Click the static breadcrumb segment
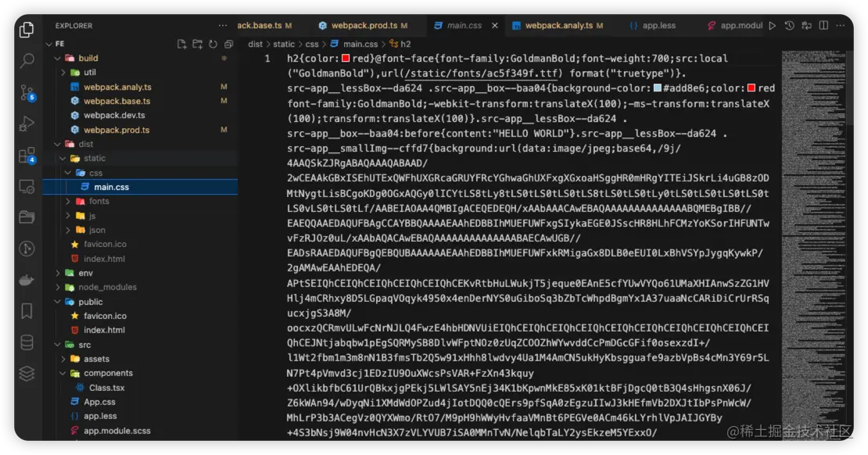The image size is (868, 455). [x=283, y=44]
